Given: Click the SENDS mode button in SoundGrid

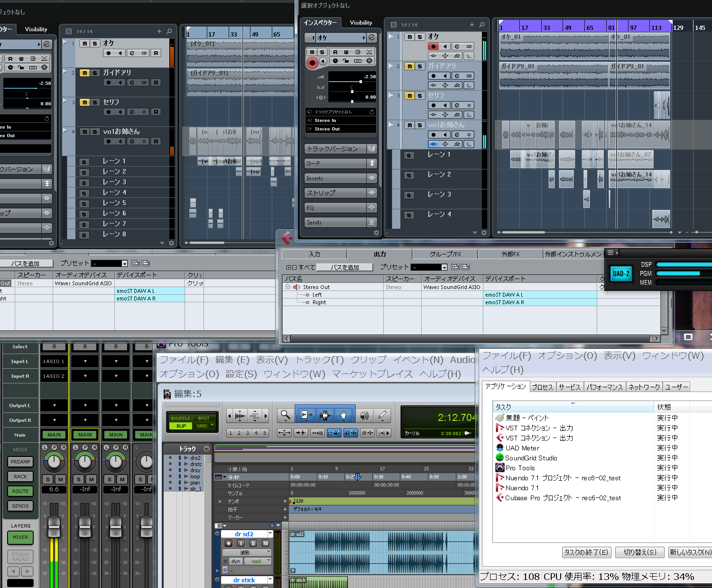Looking at the screenshot, I should pyautogui.click(x=20, y=506).
